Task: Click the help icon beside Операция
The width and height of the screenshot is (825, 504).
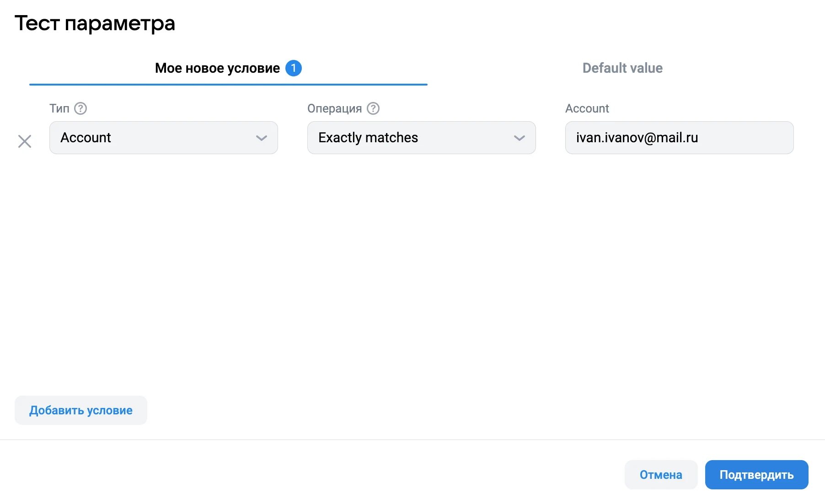Action: coord(373,108)
